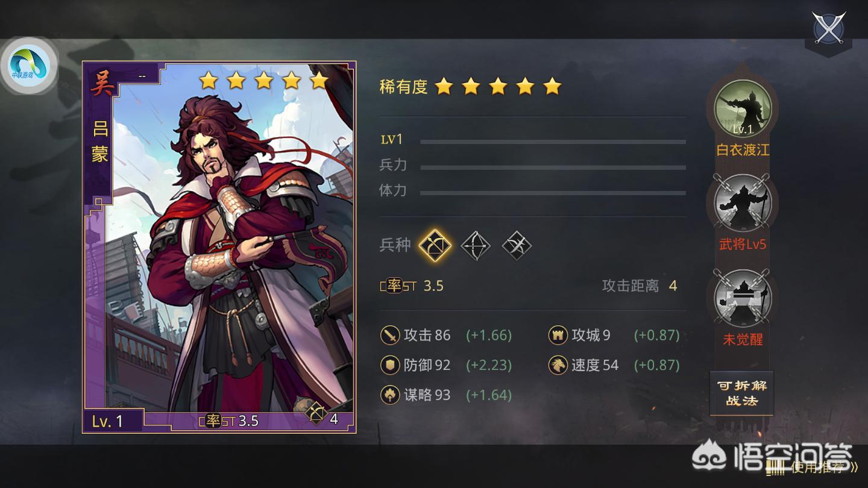Image resolution: width=868 pixels, height=488 pixels.
Task: Tap the 谋略 flame attribute icon
Action: [391, 395]
